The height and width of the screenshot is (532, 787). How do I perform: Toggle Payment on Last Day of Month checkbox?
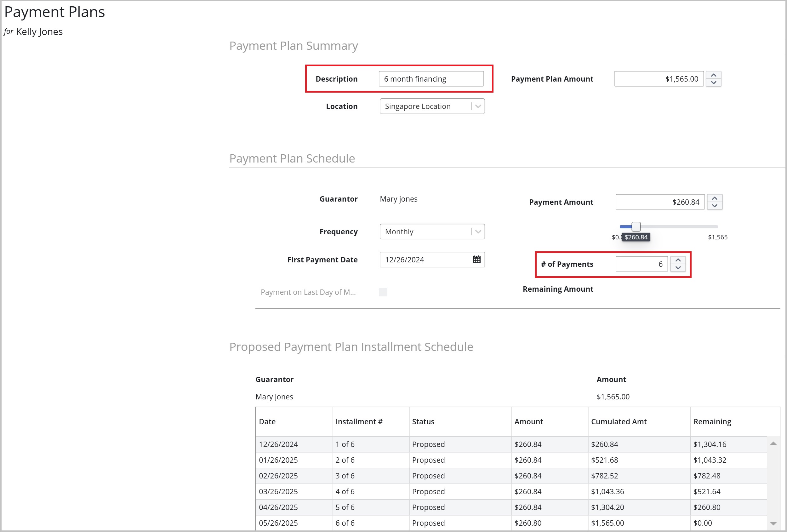point(383,292)
